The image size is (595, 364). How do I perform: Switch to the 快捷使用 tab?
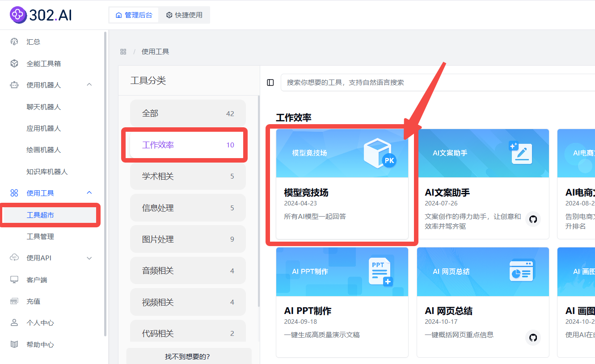(x=184, y=15)
